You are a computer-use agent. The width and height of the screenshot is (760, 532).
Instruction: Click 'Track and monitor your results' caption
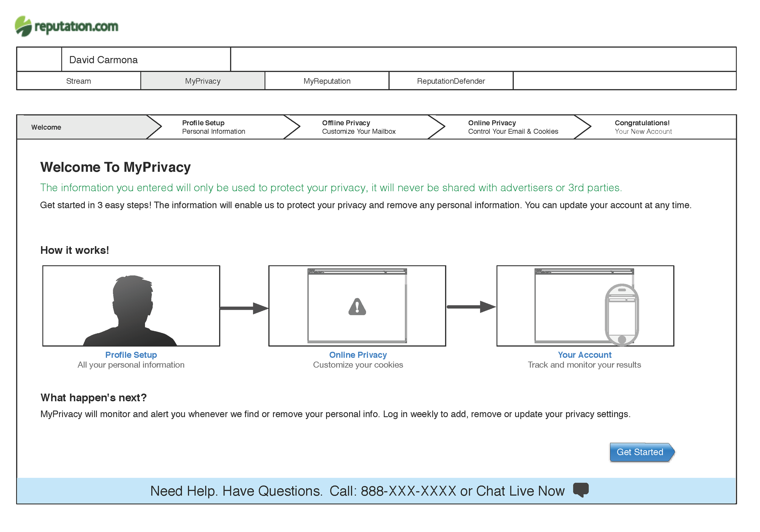pyautogui.click(x=585, y=365)
